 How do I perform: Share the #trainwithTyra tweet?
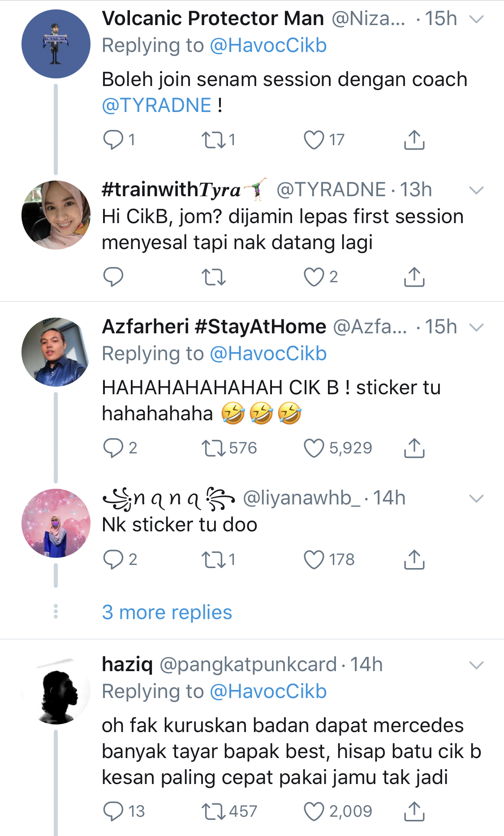pyautogui.click(x=414, y=277)
